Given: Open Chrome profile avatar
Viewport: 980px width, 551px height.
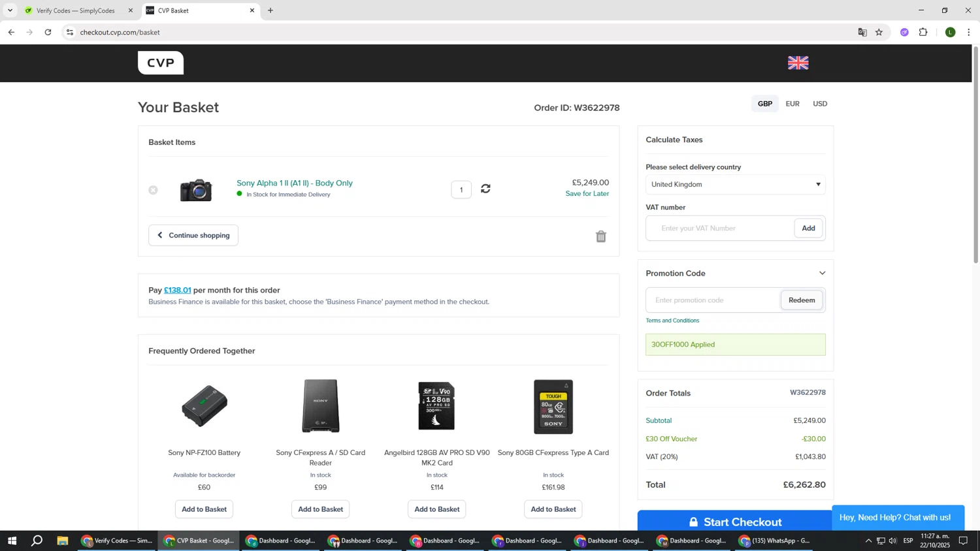Looking at the screenshot, I should point(951,32).
